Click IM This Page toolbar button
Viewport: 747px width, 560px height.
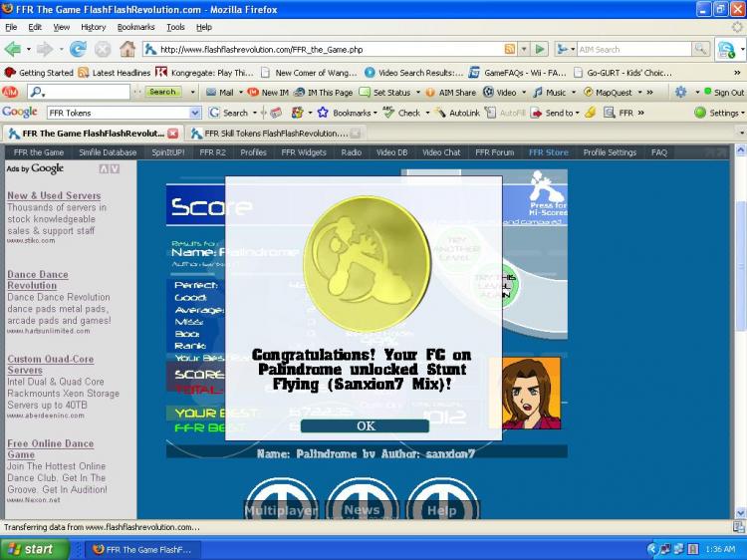(324, 92)
